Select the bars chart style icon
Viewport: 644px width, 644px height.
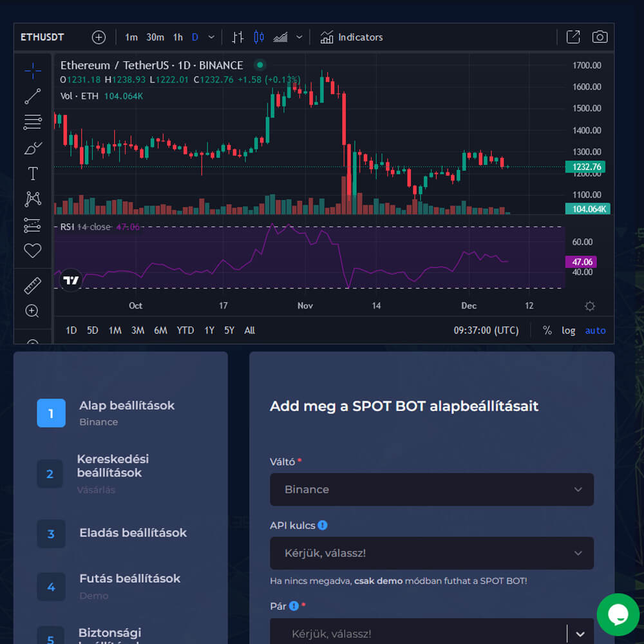click(238, 37)
